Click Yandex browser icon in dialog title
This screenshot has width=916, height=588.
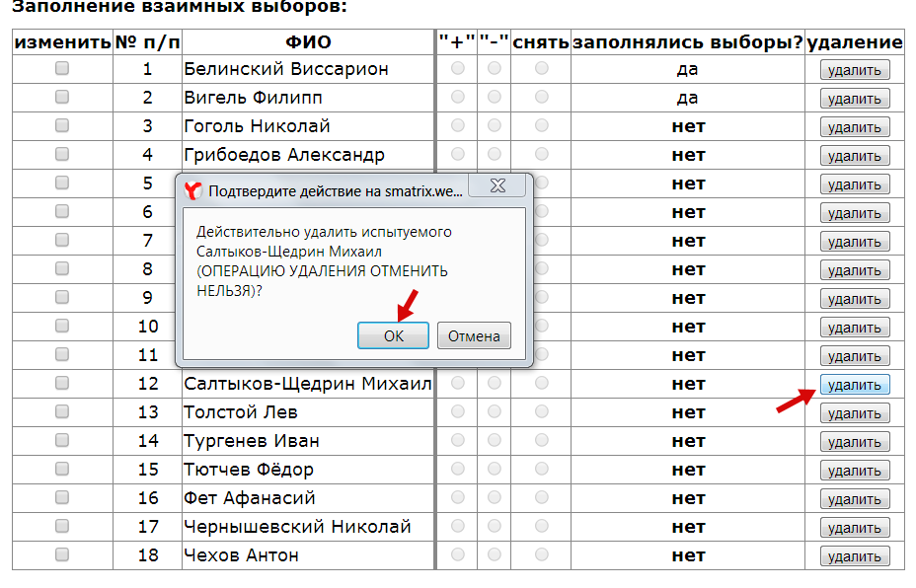click(194, 191)
